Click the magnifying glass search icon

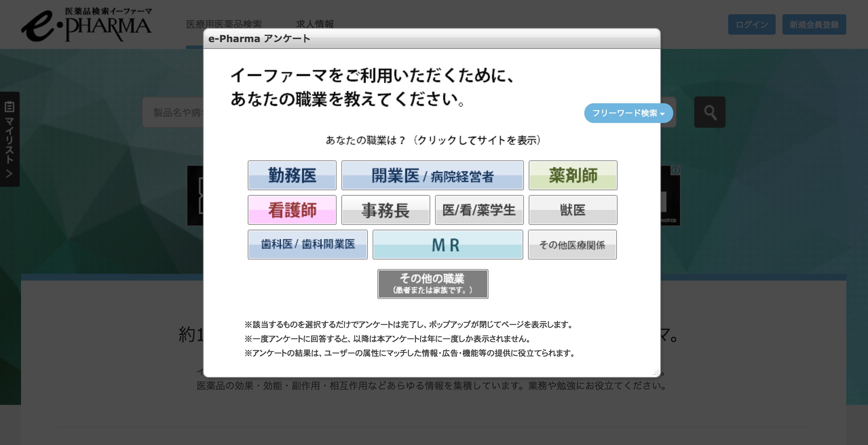coord(710,112)
